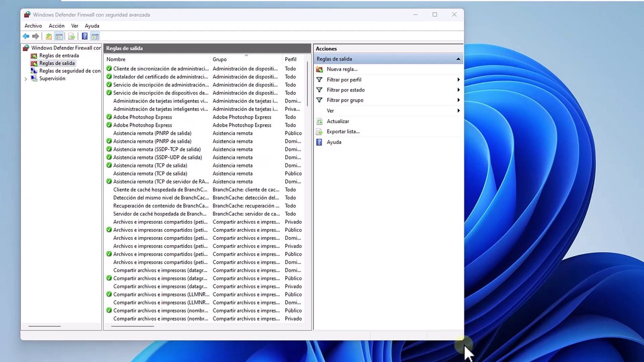Click the horizontal scrollbar under the console tree
The width and height of the screenshot is (644, 362).
click(44, 326)
